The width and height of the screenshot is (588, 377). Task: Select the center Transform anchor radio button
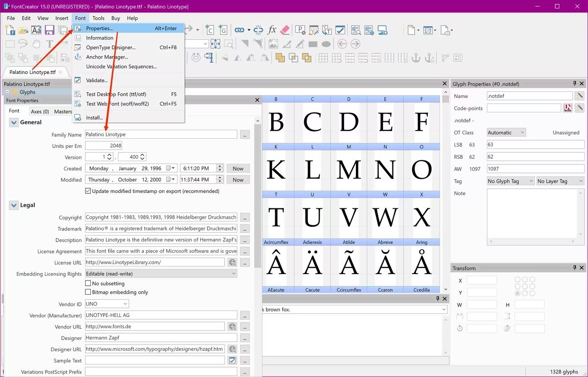coord(525,287)
